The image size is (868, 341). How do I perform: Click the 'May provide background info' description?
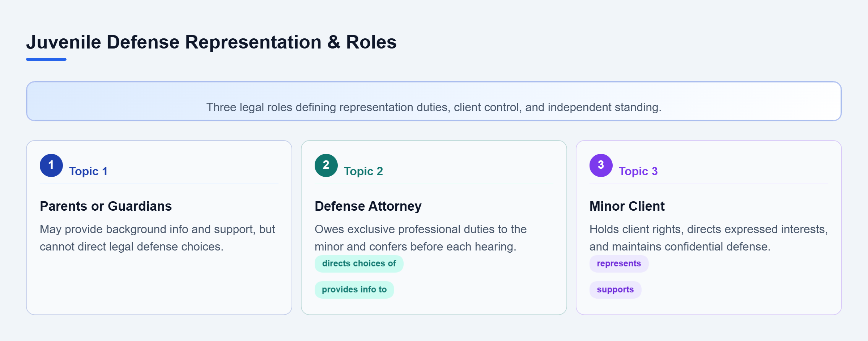tap(158, 238)
